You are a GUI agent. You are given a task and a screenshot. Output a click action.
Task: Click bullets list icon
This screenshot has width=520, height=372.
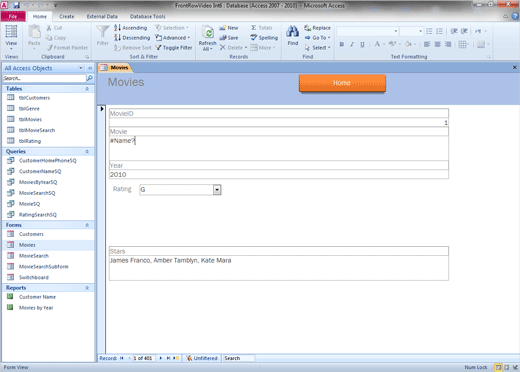[429, 31]
